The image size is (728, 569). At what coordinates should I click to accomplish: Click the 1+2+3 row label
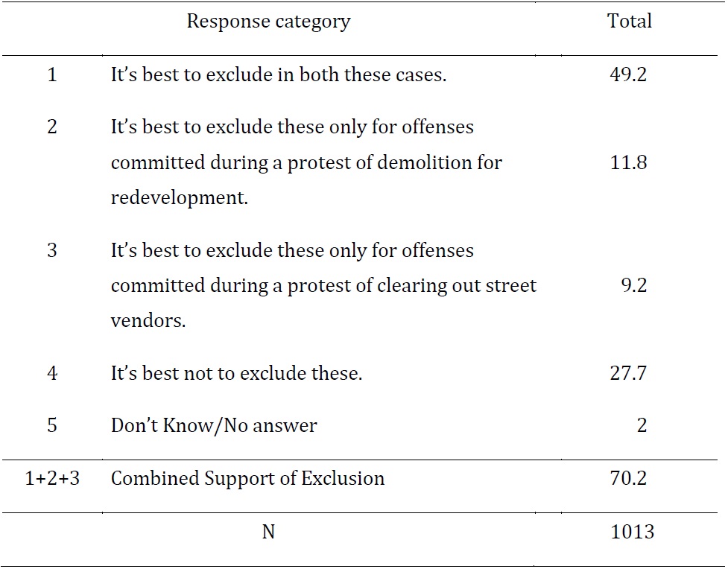click(52, 478)
